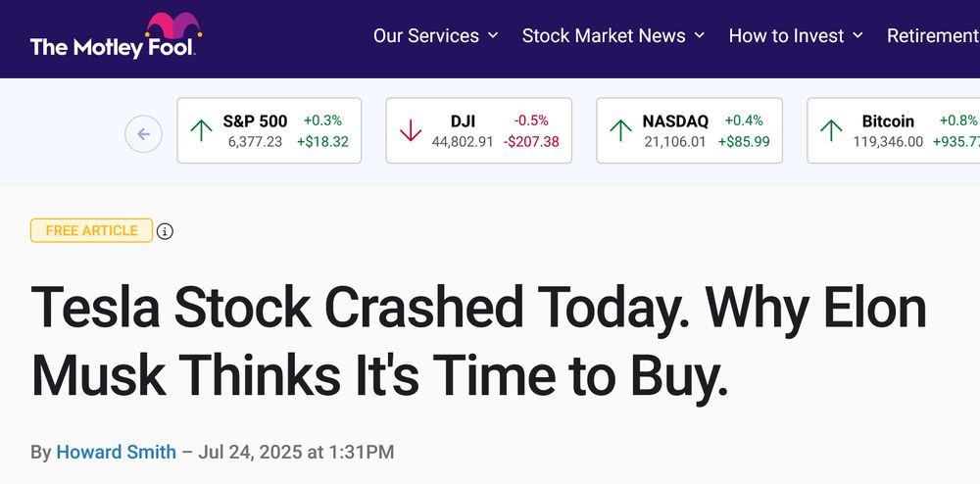Click the info icon beside Free Article
Screen dimensions: 980x484
[x=165, y=231]
